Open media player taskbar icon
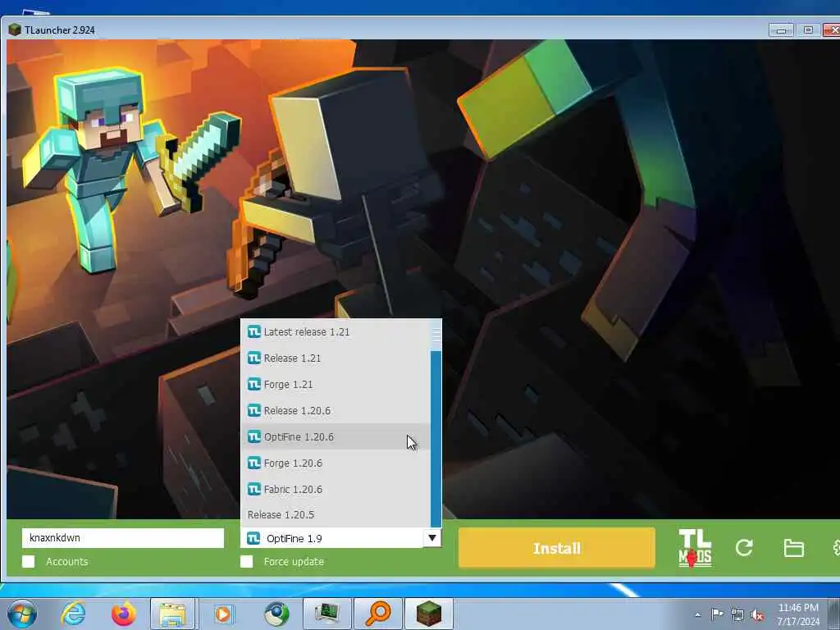This screenshot has height=630, width=840. tap(224, 614)
